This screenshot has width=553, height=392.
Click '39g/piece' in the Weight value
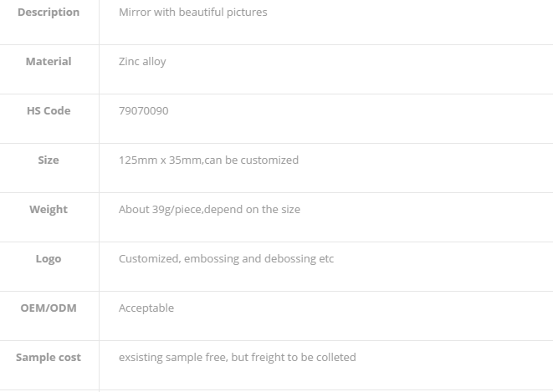tap(177, 210)
